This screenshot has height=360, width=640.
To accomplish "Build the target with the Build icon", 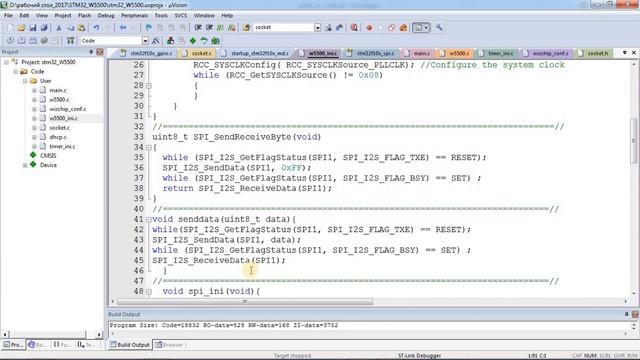I will tap(22, 40).
